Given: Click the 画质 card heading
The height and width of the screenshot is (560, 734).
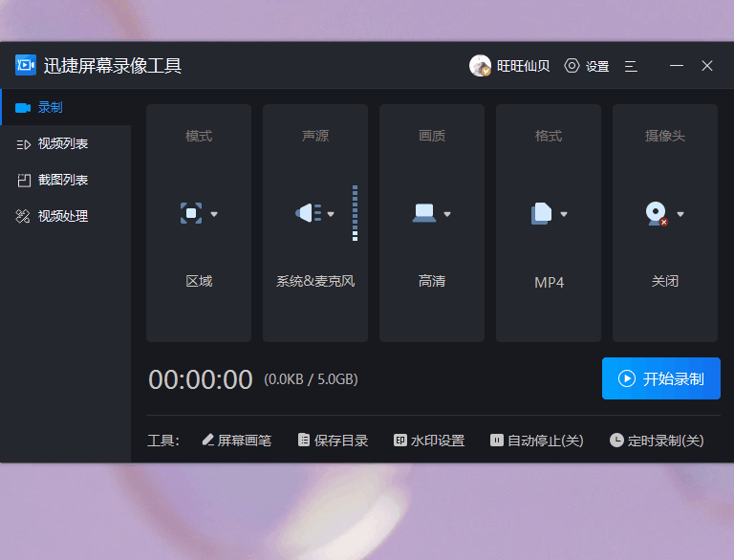Looking at the screenshot, I should (x=432, y=136).
